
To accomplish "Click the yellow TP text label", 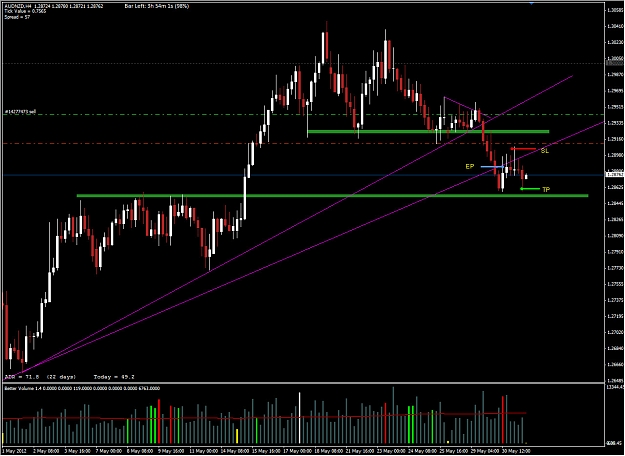I will (x=546, y=190).
